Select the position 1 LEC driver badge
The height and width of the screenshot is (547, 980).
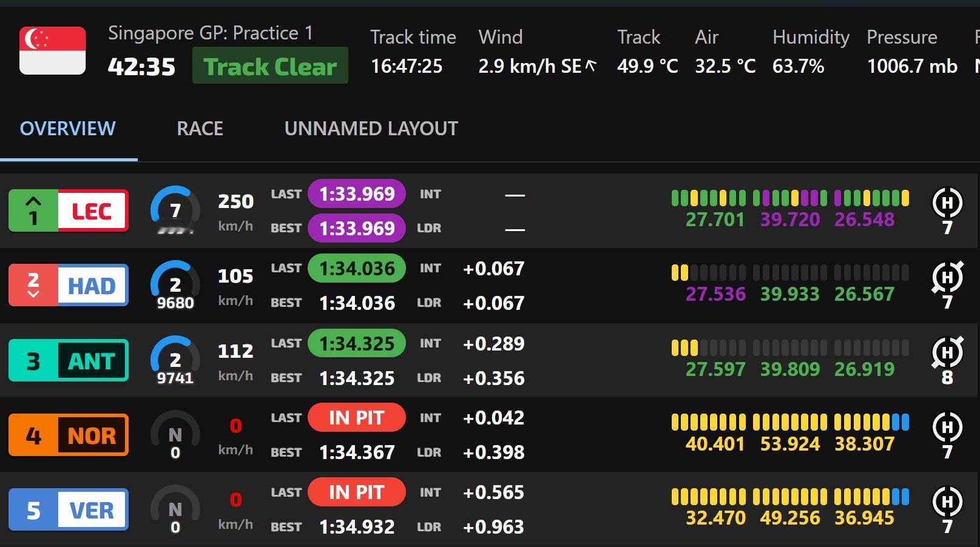point(69,210)
